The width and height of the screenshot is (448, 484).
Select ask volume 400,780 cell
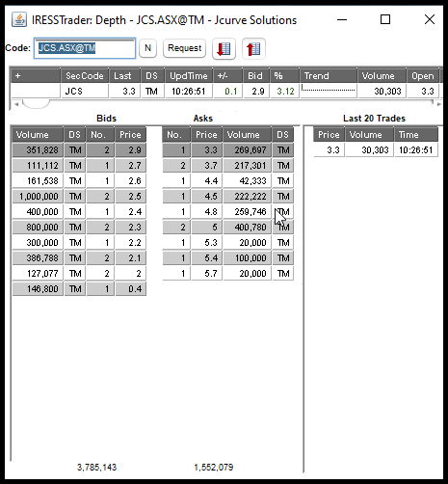pyautogui.click(x=247, y=228)
